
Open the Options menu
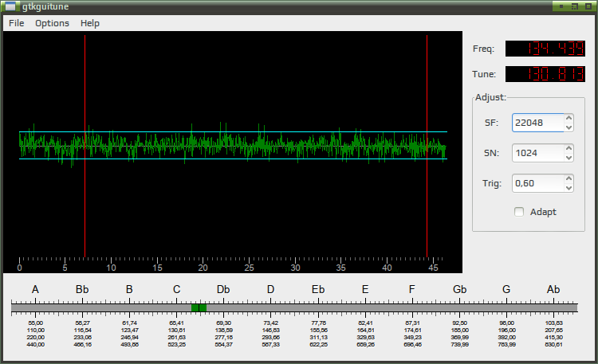[53, 23]
